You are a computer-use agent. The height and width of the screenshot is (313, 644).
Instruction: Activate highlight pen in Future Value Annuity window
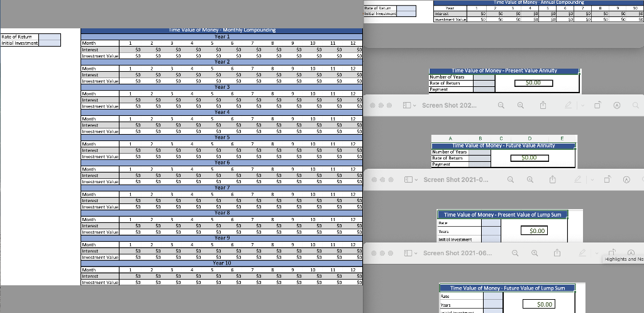pyautogui.click(x=568, y=105)
